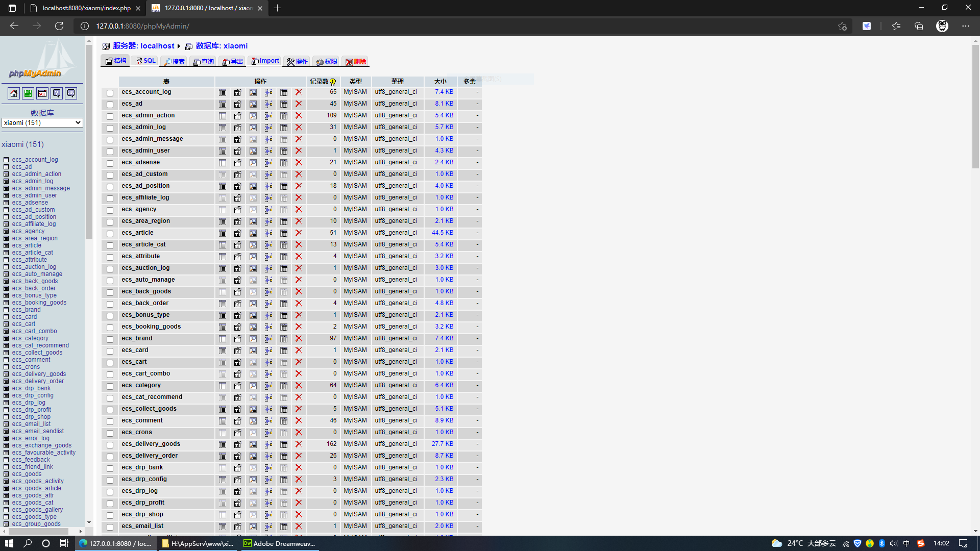This screenshot has width=980, height=551.
Task: Click the browse icon for ecs_account_log
Action: 223,92
